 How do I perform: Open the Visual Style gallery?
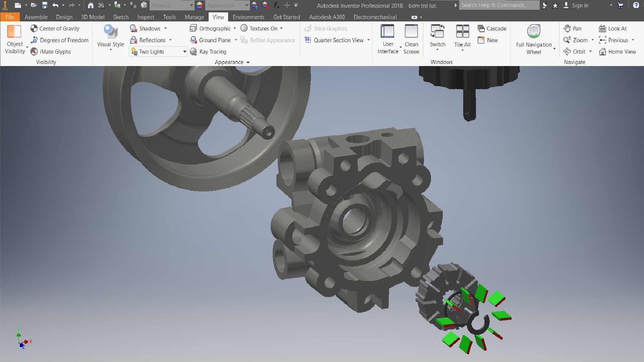pyautogui.click(x=110, y=38)
